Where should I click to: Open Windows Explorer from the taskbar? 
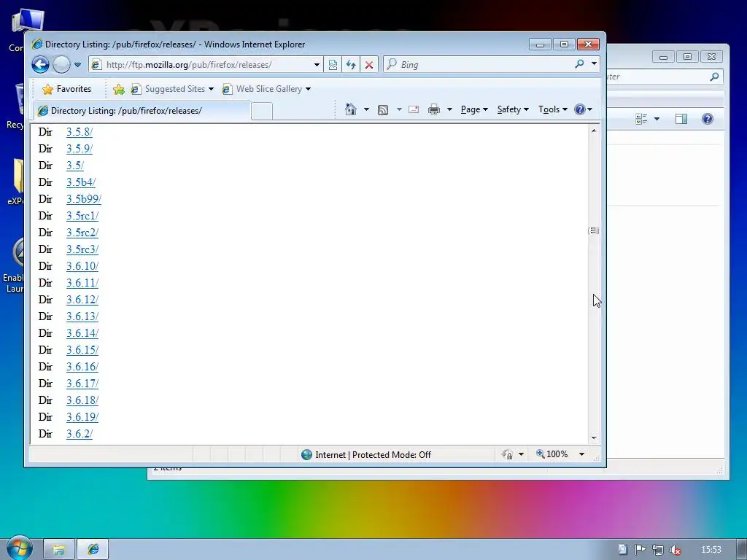tap(58, 550)
